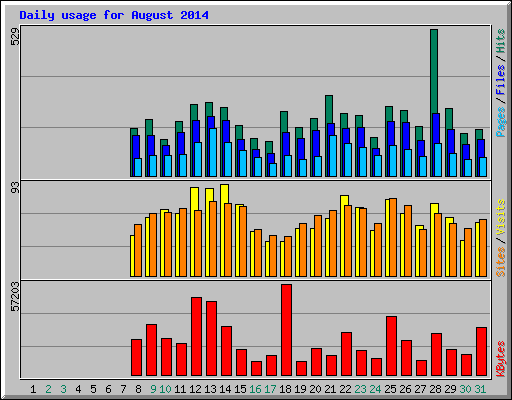The height and width of the screenshot is (400, 512).
Task: Click the 'Pages' legend label
Action: click(x=501, y=122)
